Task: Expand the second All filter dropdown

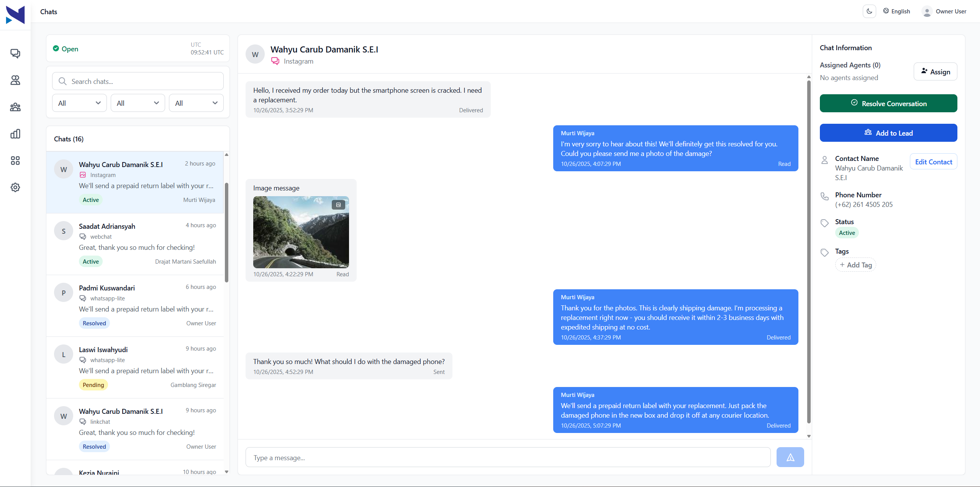Action: (138, 103)
